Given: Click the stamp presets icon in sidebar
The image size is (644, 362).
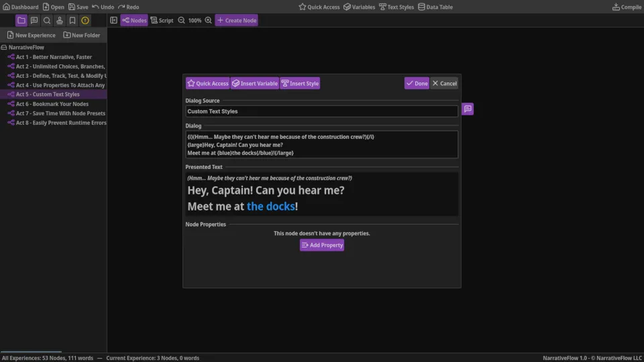Looking at the screenshot, I should tap(60, 21).
